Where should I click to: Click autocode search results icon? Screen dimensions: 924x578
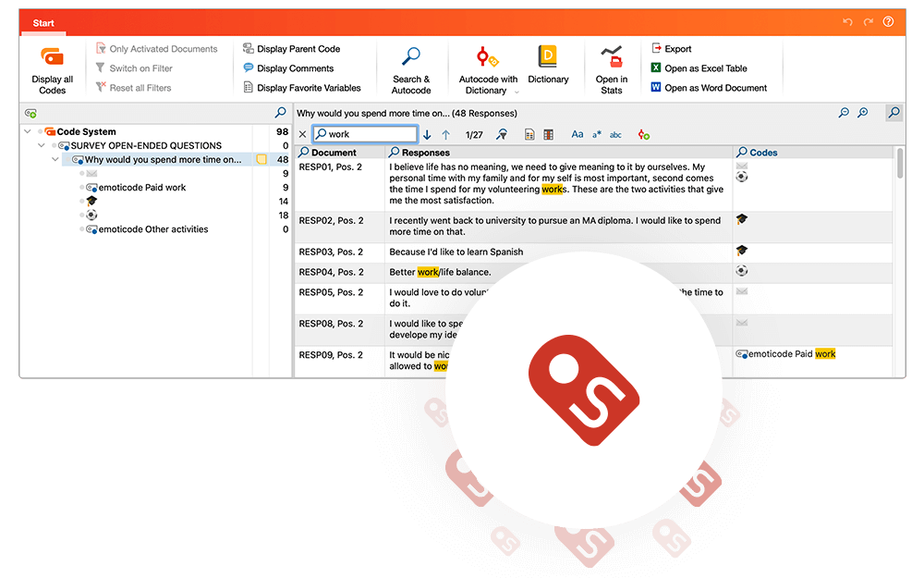(643, 134)
